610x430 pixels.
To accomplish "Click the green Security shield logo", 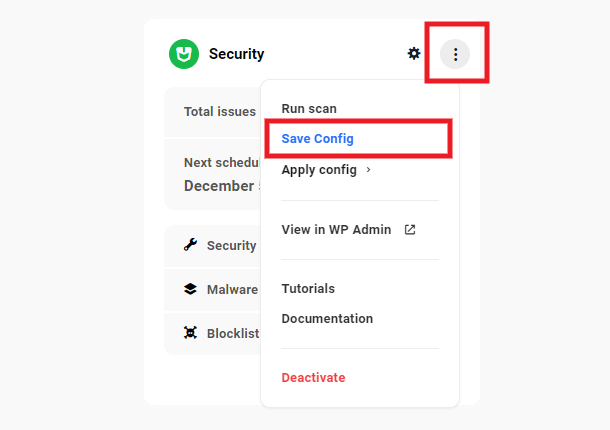I will pos(184,54).
